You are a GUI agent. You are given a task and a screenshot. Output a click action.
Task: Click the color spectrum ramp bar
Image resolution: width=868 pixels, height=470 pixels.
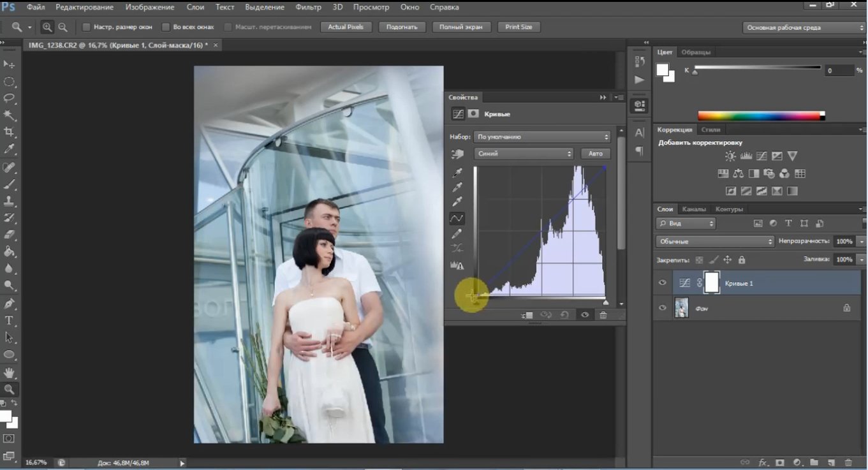759,116
